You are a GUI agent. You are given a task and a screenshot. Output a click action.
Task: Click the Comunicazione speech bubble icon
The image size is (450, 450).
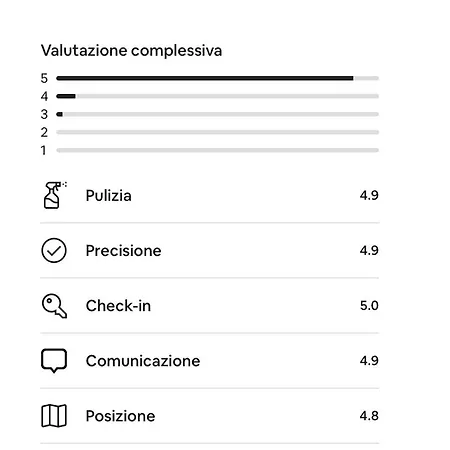pyautogui.click(x=54, y=361)
